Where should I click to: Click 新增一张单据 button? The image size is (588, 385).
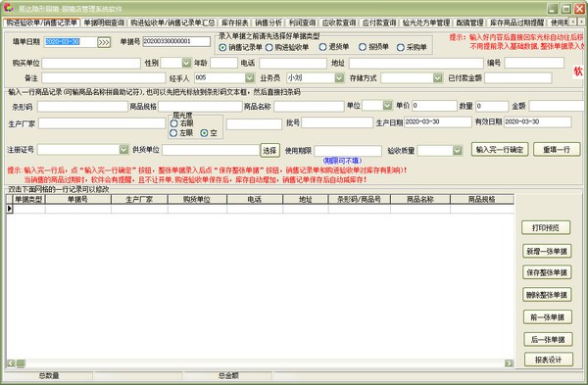pyautogui.click(x=547, y=251)
